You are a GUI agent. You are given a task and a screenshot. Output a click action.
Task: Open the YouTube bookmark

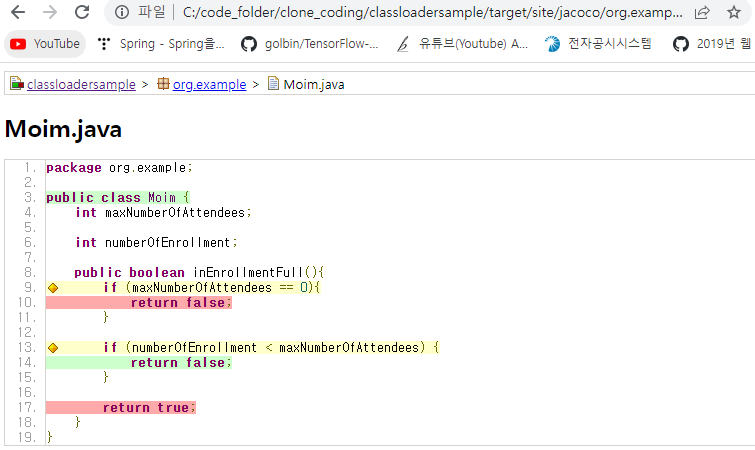pyautogui.click(x=45, y=44)
